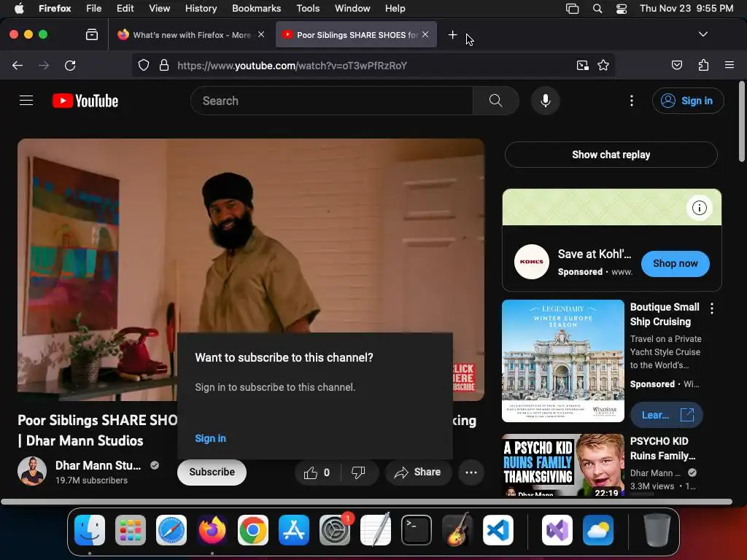
Task: Open a new tab with plus button
Action: click(x=452, y=34)
